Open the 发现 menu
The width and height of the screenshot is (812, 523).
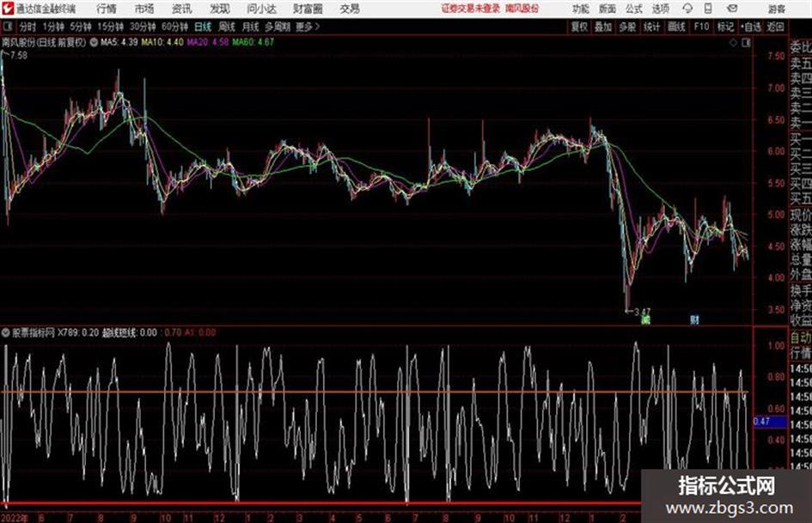(x=220, y=9)
